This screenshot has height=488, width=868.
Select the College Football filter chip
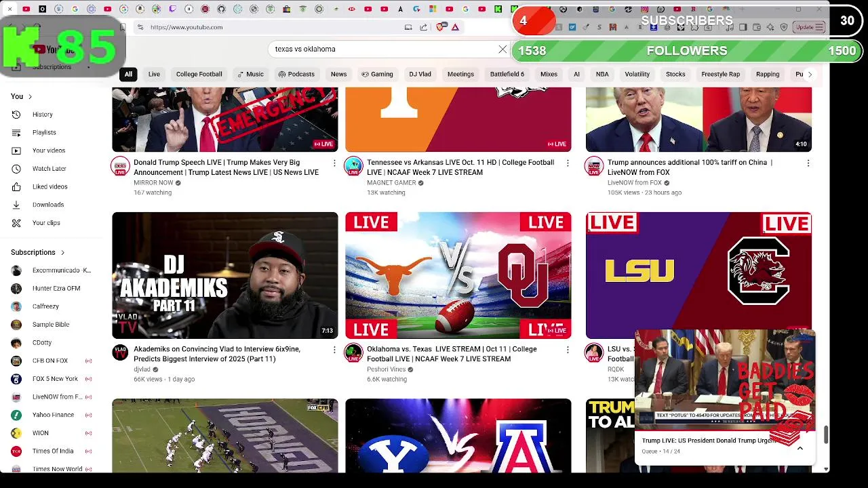(x=199, y=75)
